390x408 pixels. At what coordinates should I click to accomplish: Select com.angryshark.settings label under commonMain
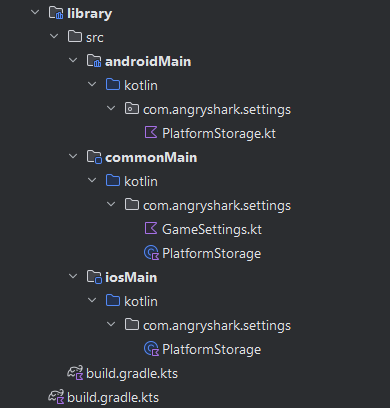(x=217, y=206)
